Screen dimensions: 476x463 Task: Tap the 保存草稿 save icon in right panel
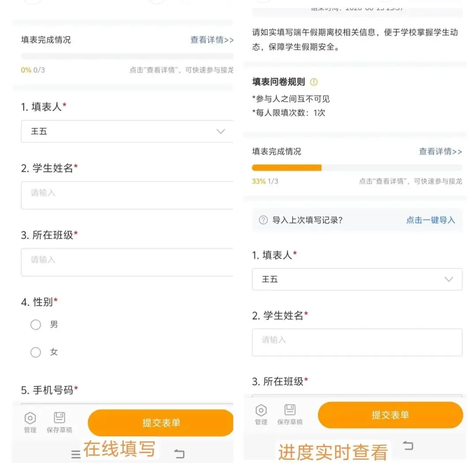(290, 410)
